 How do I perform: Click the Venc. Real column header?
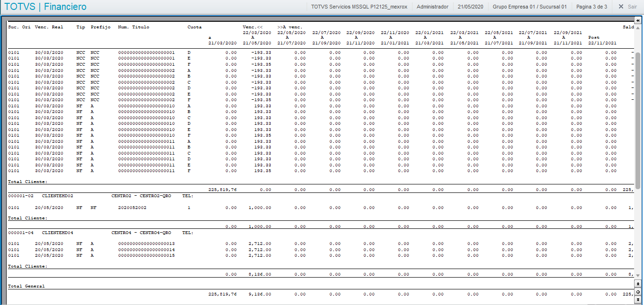pos(49,27)
